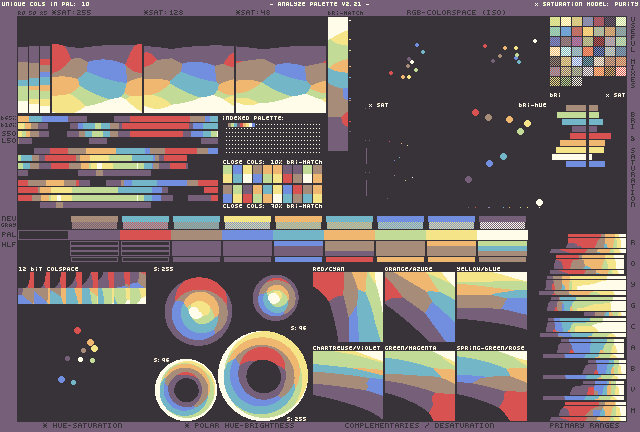Click the 'R' primary range letter

[x=633, y=243]
